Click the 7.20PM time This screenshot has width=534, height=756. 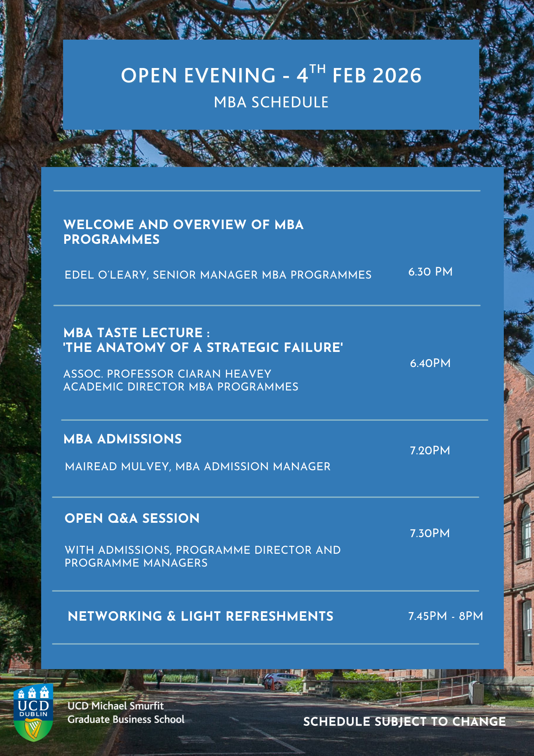[430, 451]
